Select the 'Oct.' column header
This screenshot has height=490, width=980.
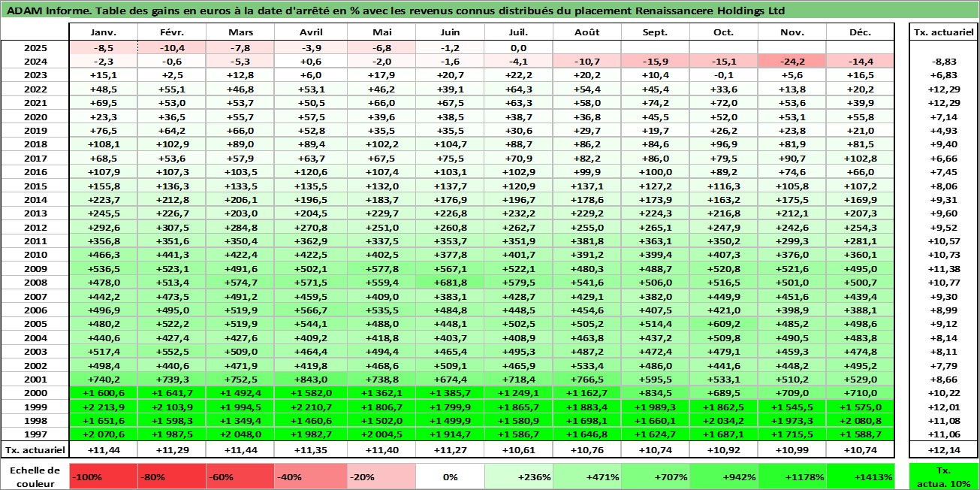[x=724, y=32]
